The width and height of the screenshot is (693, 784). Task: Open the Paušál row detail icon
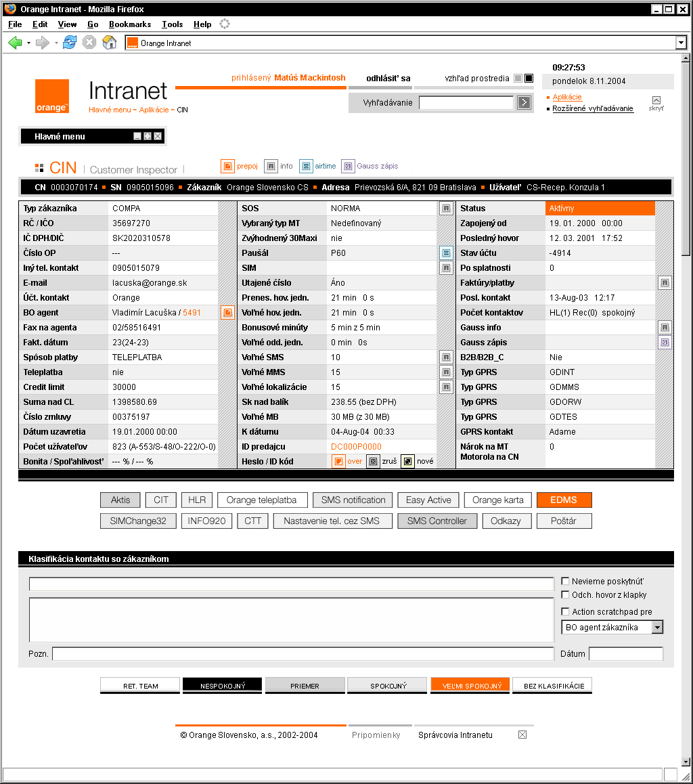point(446,253)
